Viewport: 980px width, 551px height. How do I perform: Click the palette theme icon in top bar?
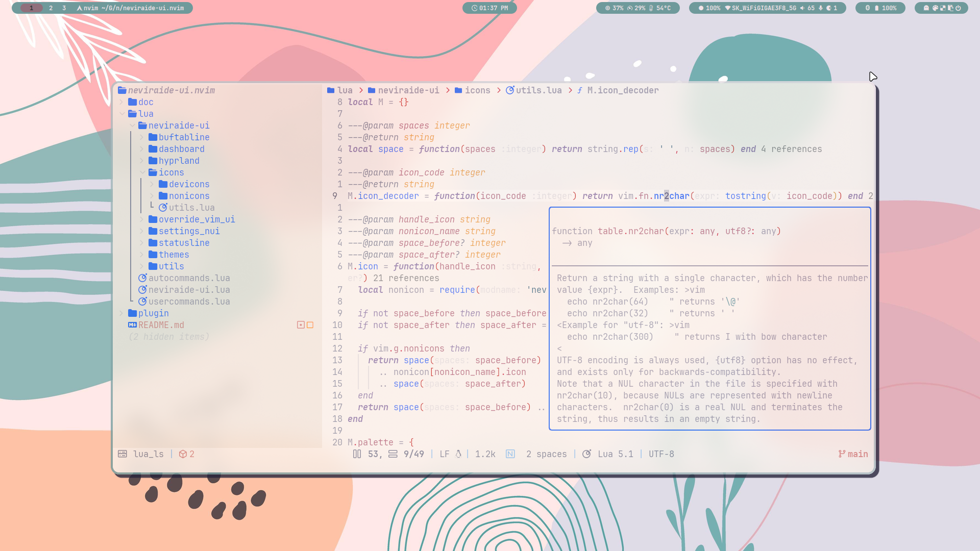(x=935, y=8)
